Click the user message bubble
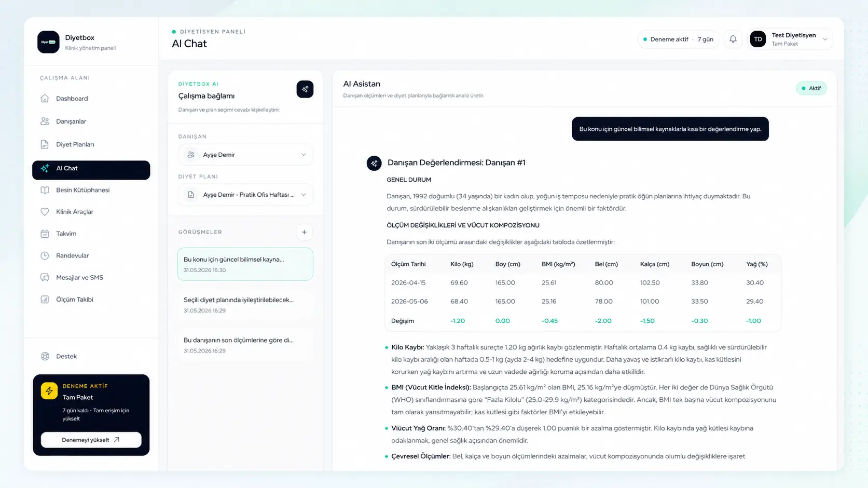Image resolution: width=868 pixels, height=488 pixels. [x=670, y=129]
